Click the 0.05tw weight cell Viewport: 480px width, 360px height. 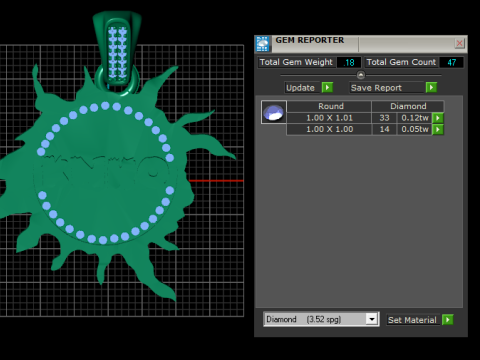(x=415, y=129)
